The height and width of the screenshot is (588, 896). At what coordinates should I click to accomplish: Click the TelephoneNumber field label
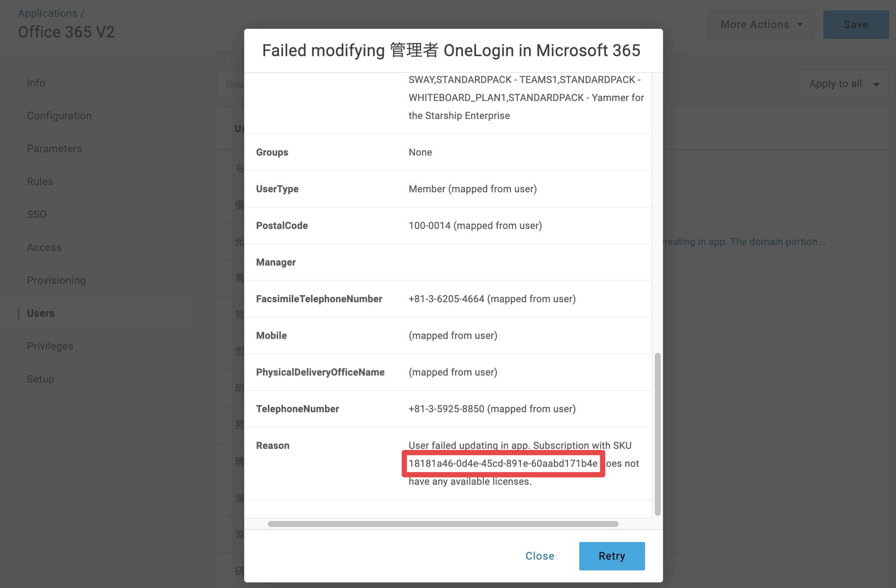[297, 409]
